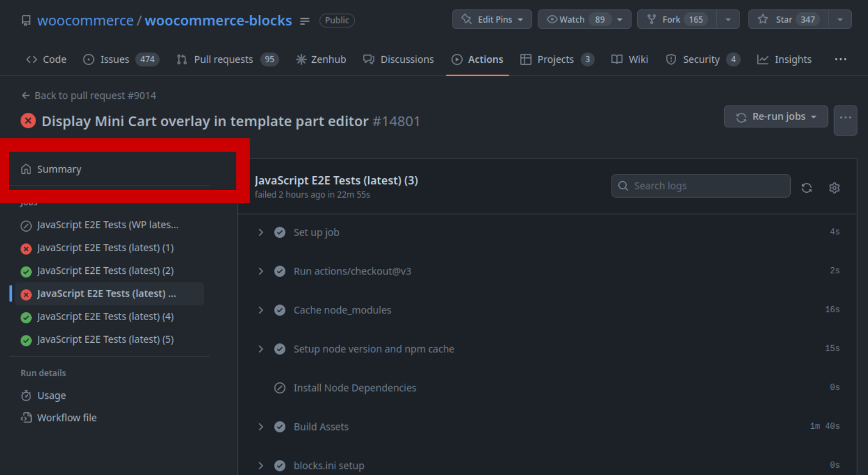This screenshot has height=475, width=868.
Task: Click the Watch button
Action: [584, 19]
